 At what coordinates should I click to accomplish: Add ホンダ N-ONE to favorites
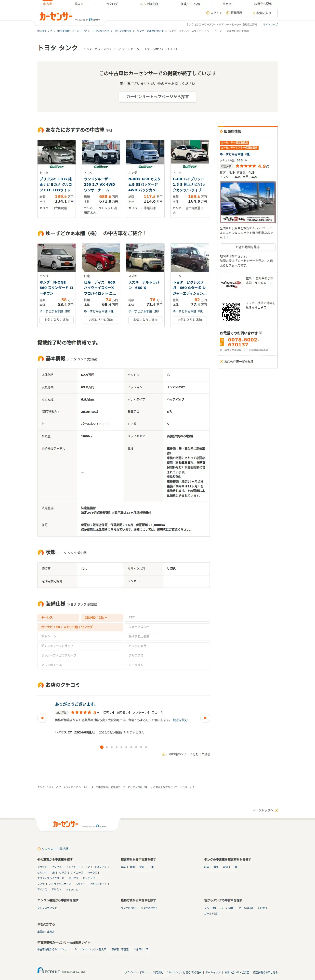[56, 320]
